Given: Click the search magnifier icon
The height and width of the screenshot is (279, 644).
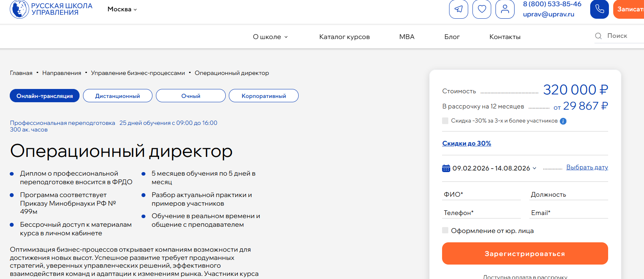Looking at the screenshot, I should coord(598,36).
